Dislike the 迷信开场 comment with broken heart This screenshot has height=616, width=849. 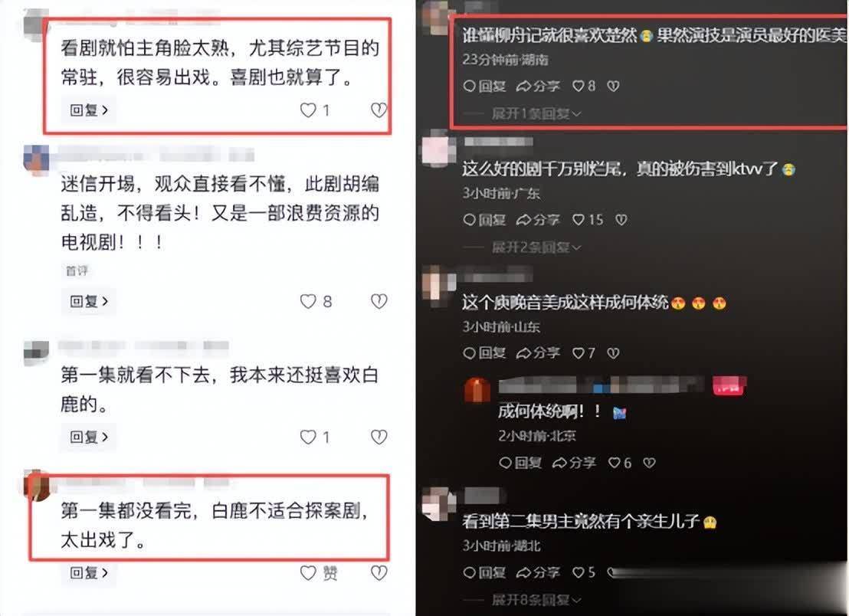pyautogui.click(x=379, y=301)
